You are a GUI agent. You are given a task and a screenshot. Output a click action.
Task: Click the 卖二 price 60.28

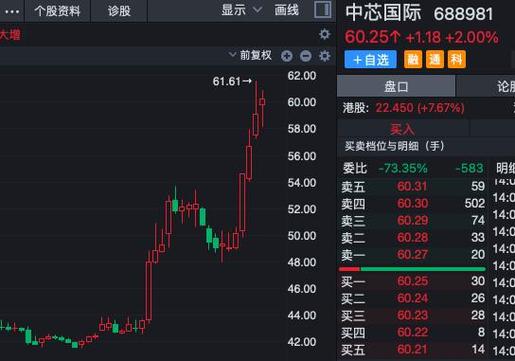click(x=412, y=238)
